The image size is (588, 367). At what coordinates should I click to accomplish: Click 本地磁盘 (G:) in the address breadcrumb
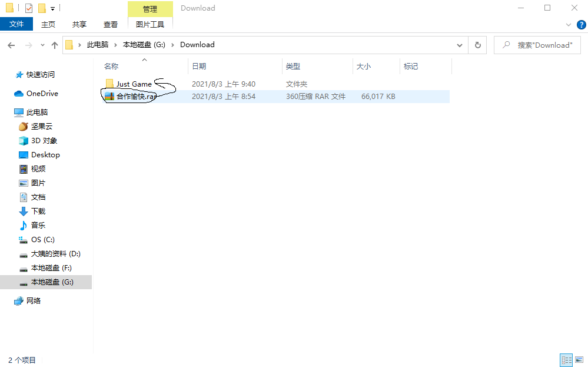[144, 45]
